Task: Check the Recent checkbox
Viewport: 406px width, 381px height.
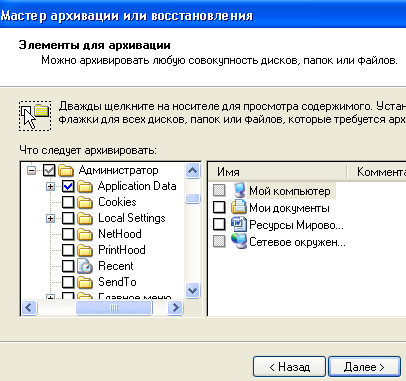Action: pyautogui.click(x=68, y=266)
